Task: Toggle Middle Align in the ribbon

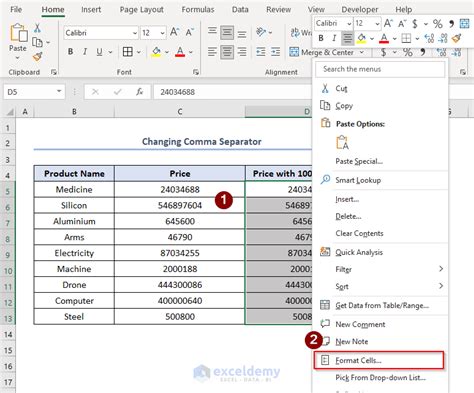Action: click(x=227, y=32)
